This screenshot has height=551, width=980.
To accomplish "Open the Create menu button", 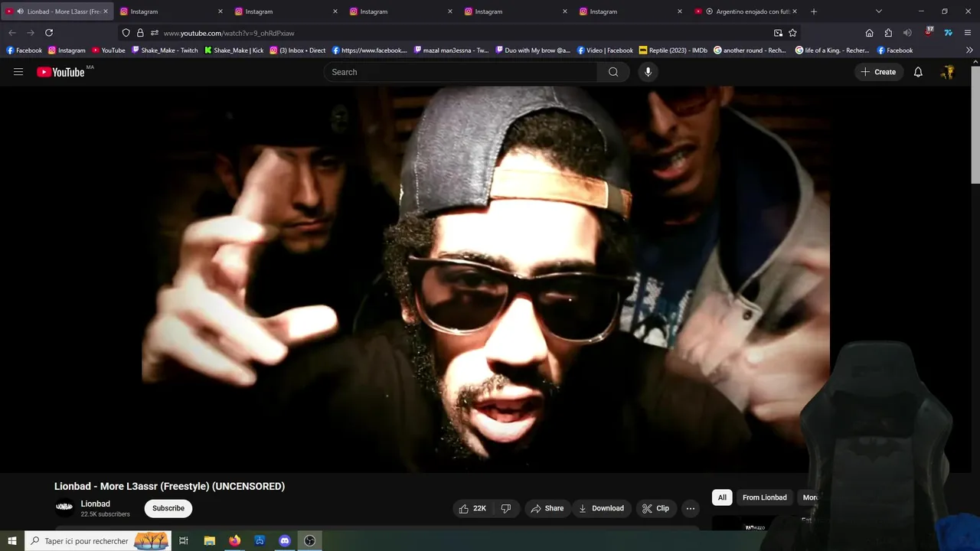I will [878, 72].
